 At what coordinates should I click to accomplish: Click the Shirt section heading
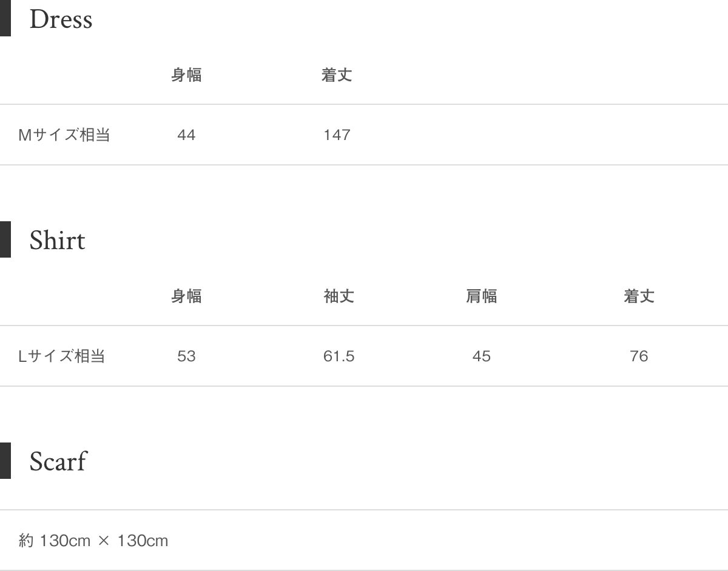[x=57, y=241]
